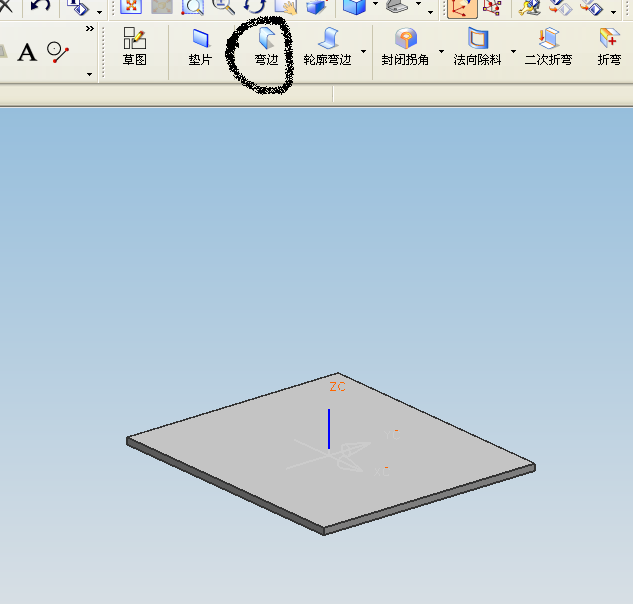Image resolution: width=633 pixels, height=604 pixels.
Task: Choose the Contour Flange (轮廓弯边) tool
Action: pos(327,46)
